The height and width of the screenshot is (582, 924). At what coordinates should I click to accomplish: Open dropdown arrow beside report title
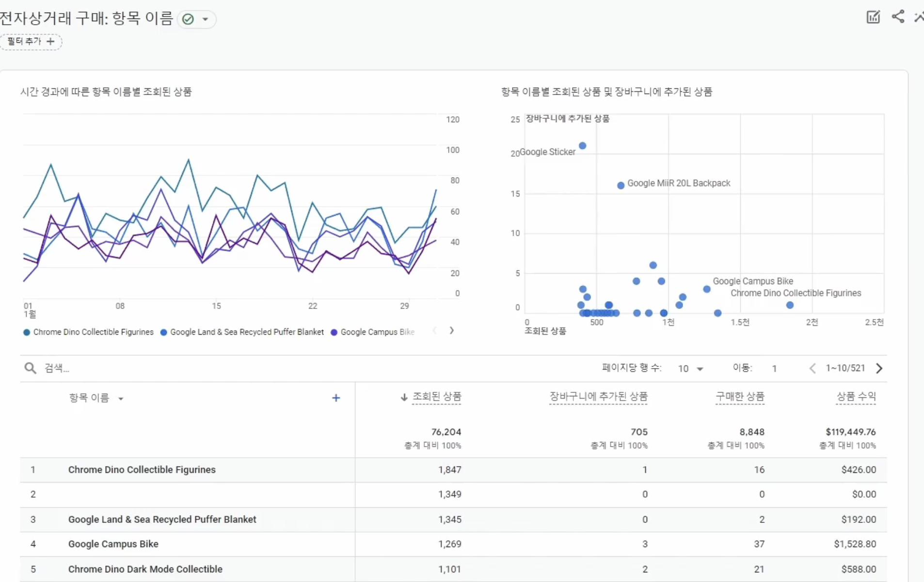pyautogui.click(x=206, y=19)
